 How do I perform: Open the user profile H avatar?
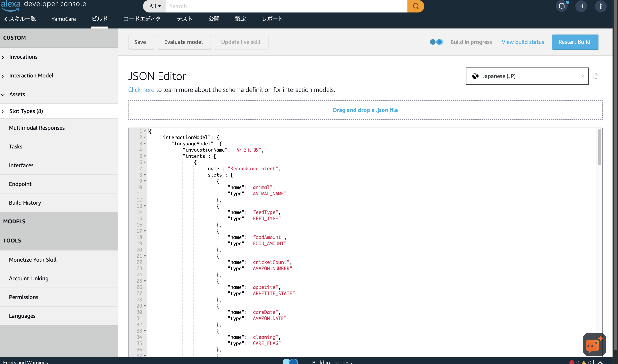pyautogui.click(x=581, y=6)
